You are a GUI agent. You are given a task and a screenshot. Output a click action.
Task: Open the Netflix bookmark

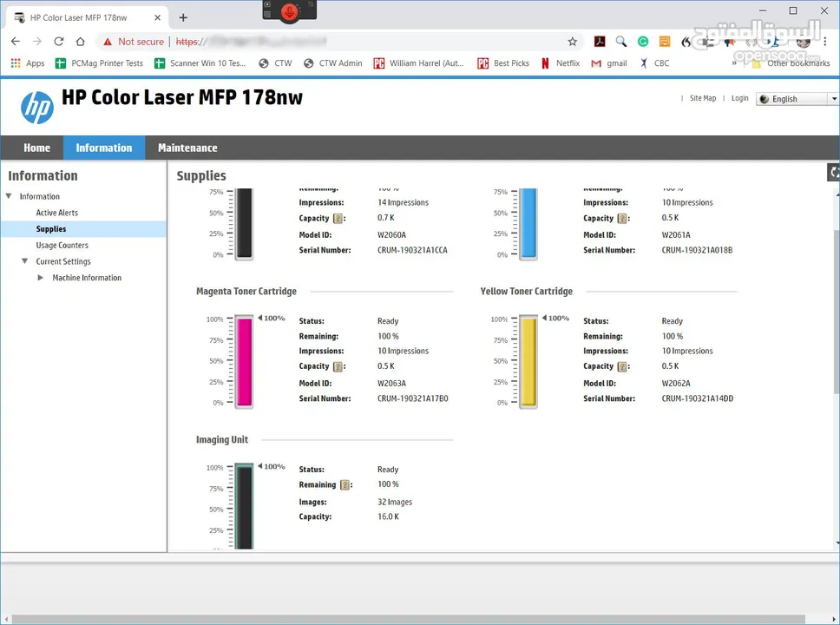(x=561, y=63)
